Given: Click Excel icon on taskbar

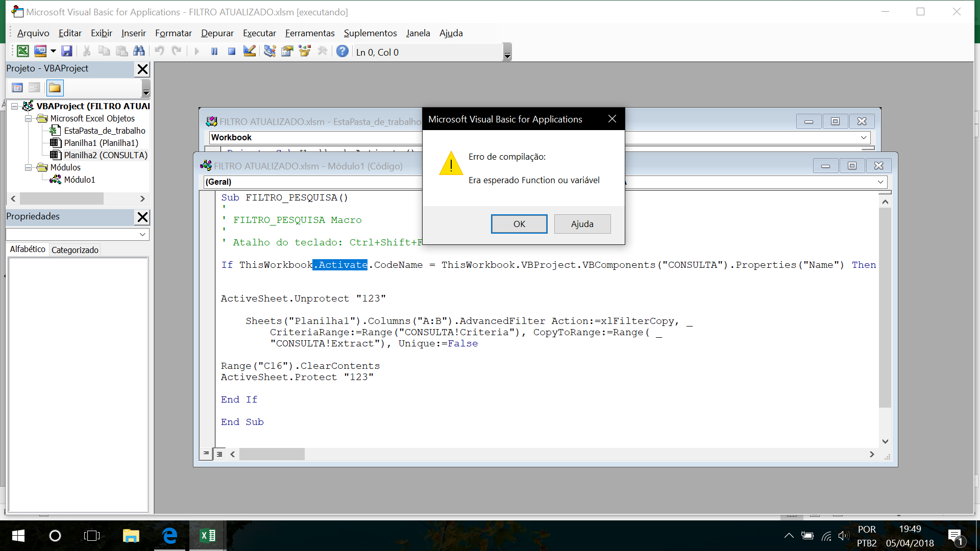Looking at the screenshot, I should (208, 536).
